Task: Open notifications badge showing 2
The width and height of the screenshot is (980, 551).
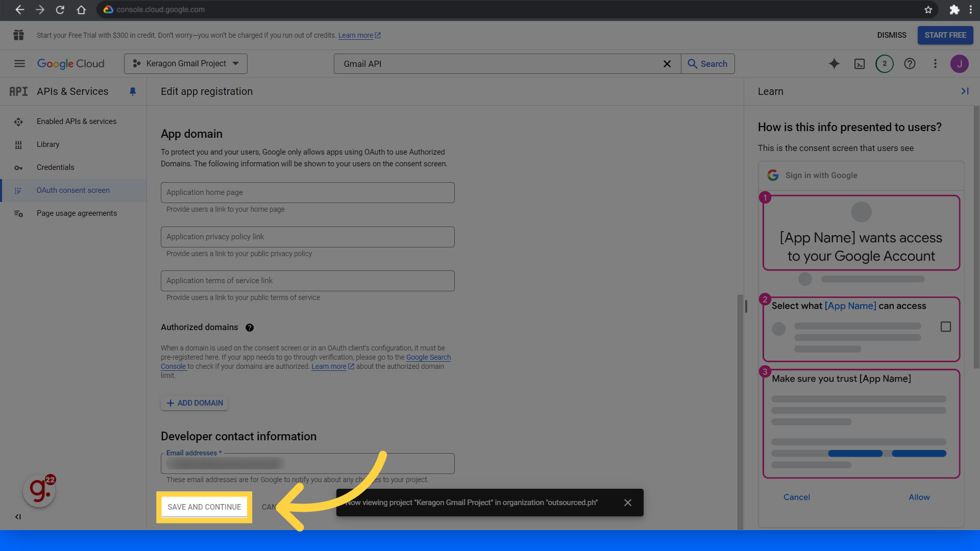Action: 885,64
